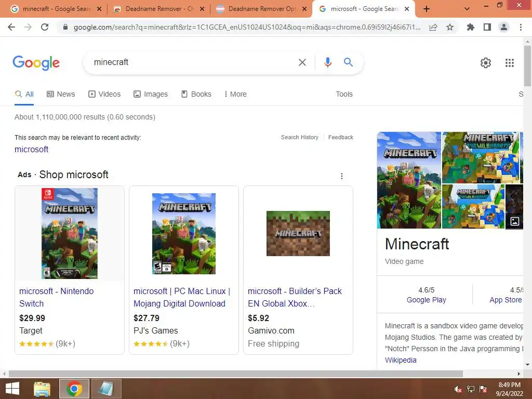Click the taskbar clock 8:49 PM
The image size is (532, 399).
509,385
